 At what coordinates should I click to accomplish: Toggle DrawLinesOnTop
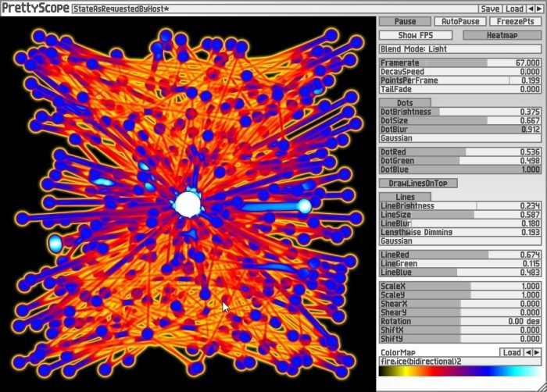pyautogui.click(x=418, y=183)
